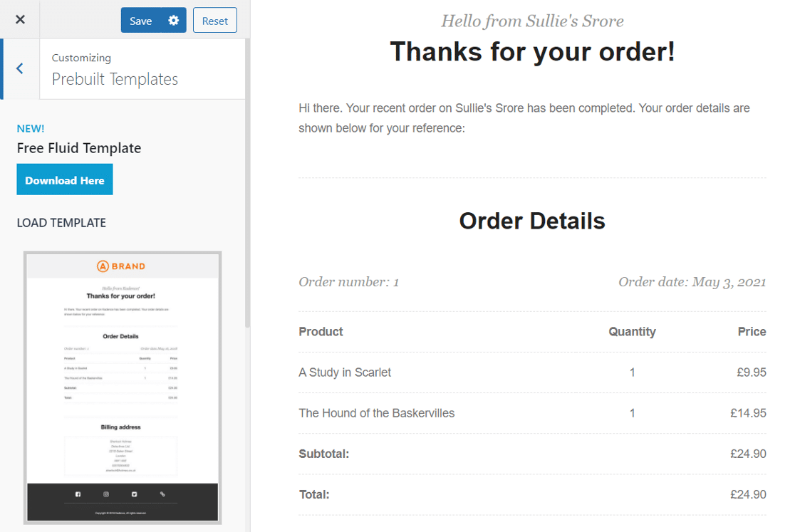Image resolution: width=795 pixels, height=532 pixels.
Task: Close the customizer with the X icon
Action: [x=19, y=19]
